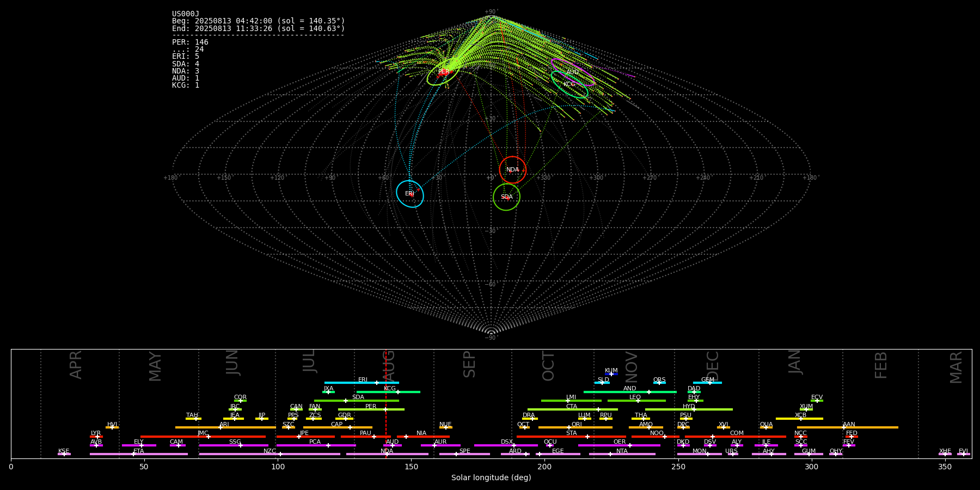Click the purple OER bar in timeline

619,445
